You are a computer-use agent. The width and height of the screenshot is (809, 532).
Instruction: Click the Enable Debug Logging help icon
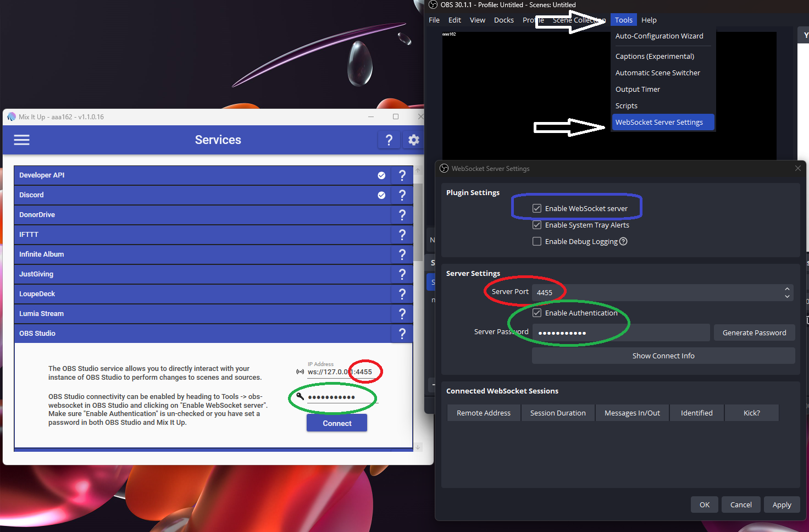[623, 241]
